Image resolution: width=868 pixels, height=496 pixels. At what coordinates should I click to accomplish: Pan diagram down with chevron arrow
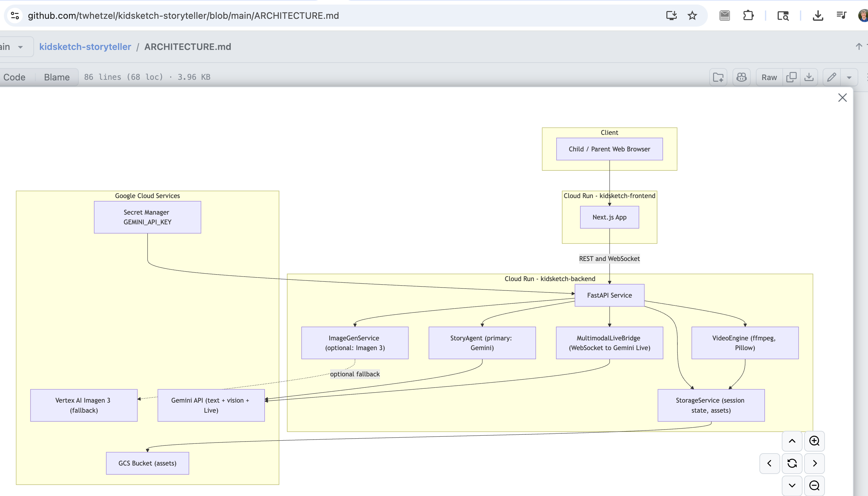tap(792, 485)
